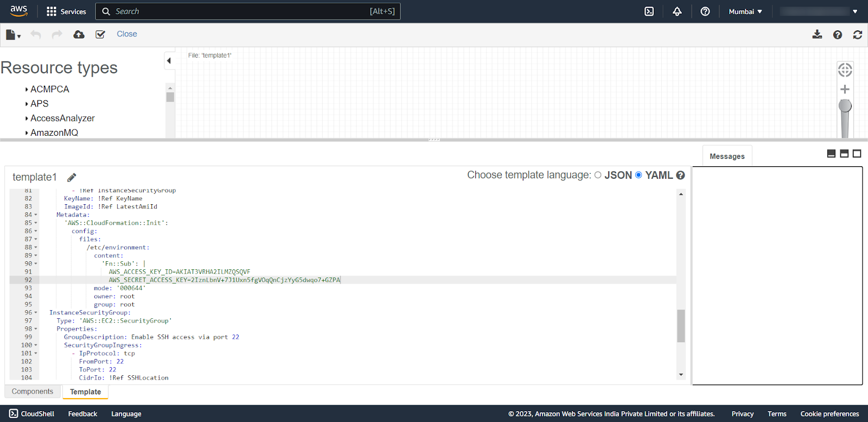The width and height of the screenshot is (868, 422).
Task: Fold code at line 96 InstanceSecurityGroup
Action: (36, 312)
